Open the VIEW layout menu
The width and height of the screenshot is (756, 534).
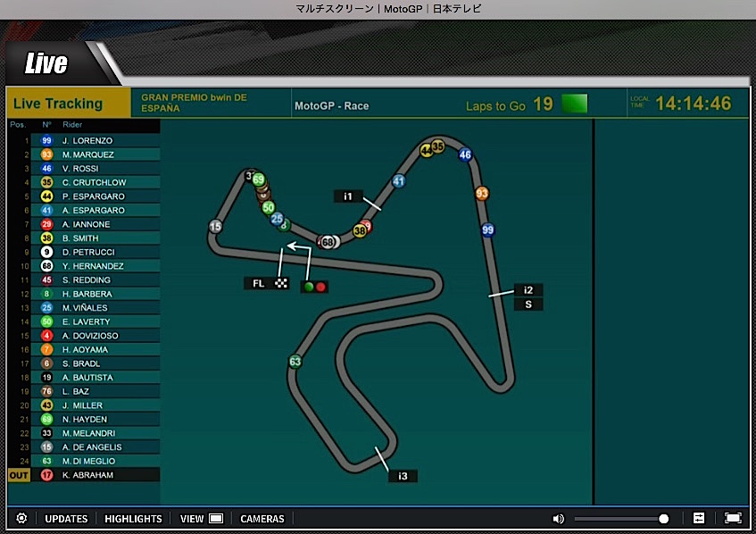[x=202, y=519]
